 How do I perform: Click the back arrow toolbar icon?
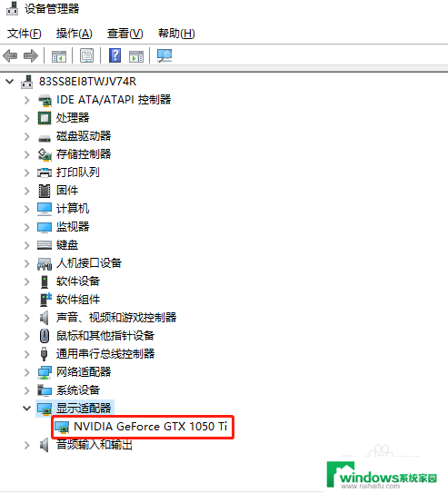[10, 56]
